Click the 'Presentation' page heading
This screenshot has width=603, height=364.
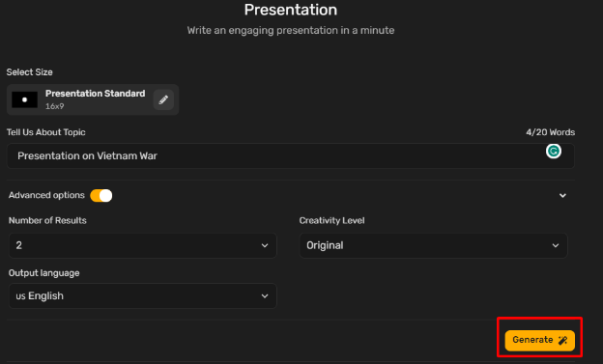point(291,10)
